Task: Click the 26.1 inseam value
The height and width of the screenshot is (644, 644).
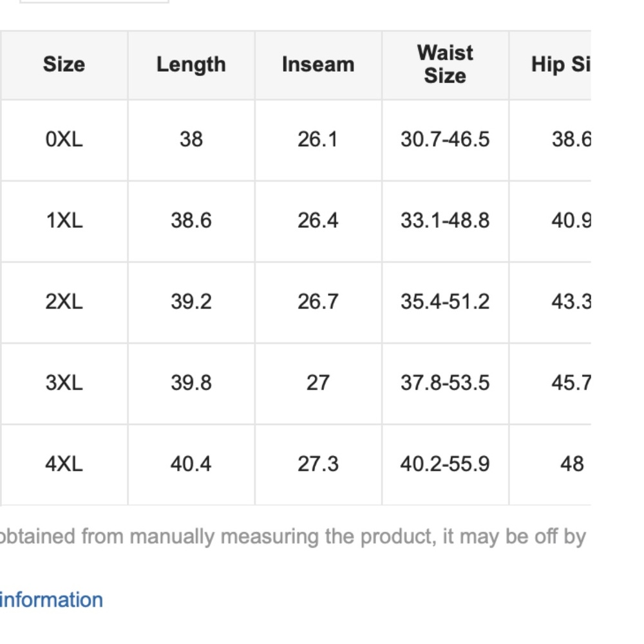Action: pos(318,140)
